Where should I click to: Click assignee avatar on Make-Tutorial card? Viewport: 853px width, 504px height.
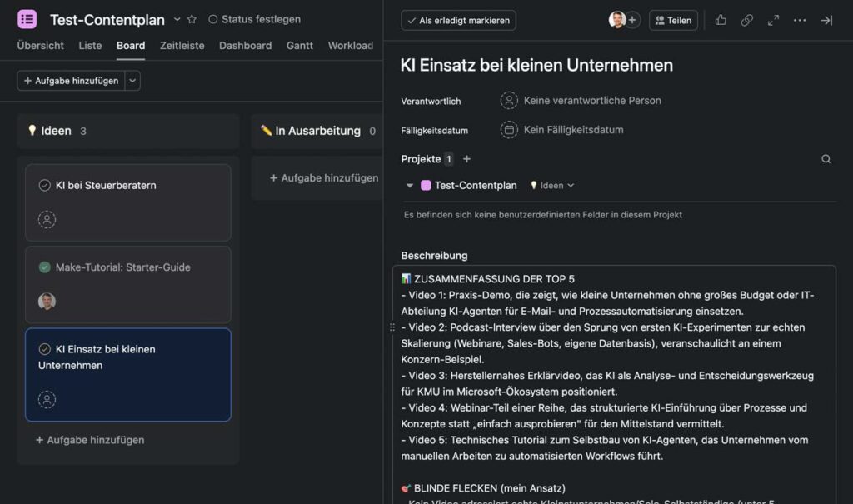click(x=47, y=301)
